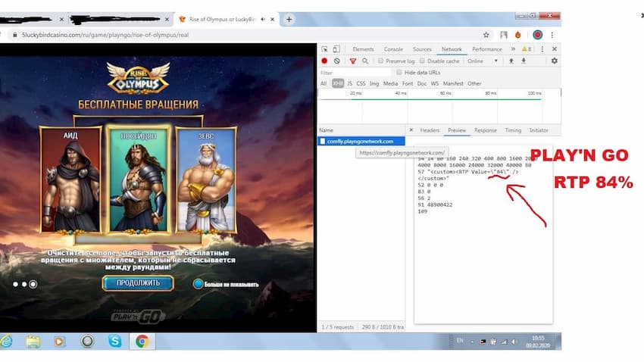
Task: Open DevTools three-dot customize menu
Action: point(542,49)
